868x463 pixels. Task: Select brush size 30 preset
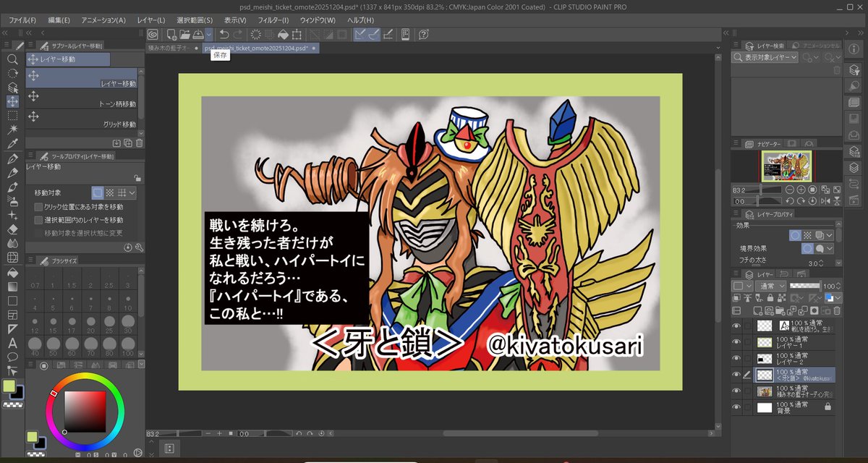pos(127,323)
